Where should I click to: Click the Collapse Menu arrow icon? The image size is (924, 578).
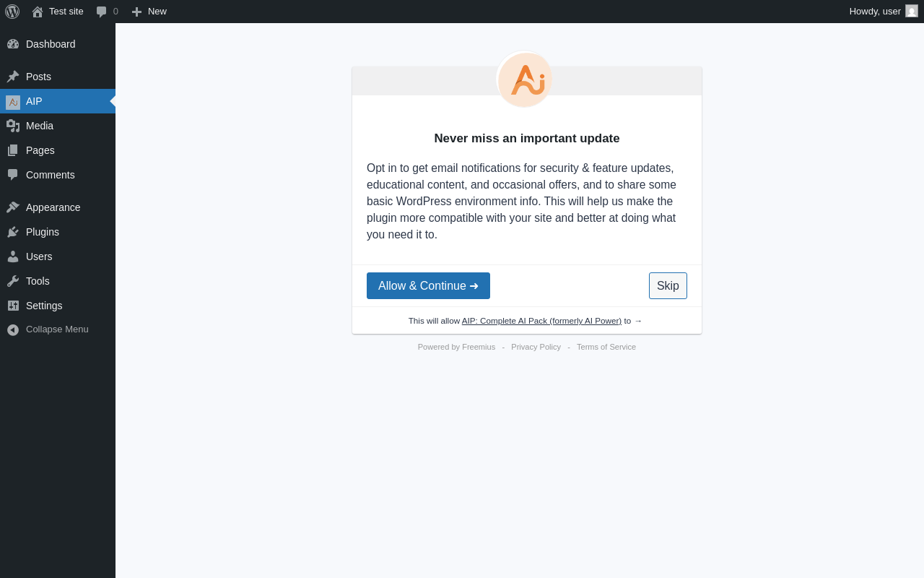(x=13, y=329)
